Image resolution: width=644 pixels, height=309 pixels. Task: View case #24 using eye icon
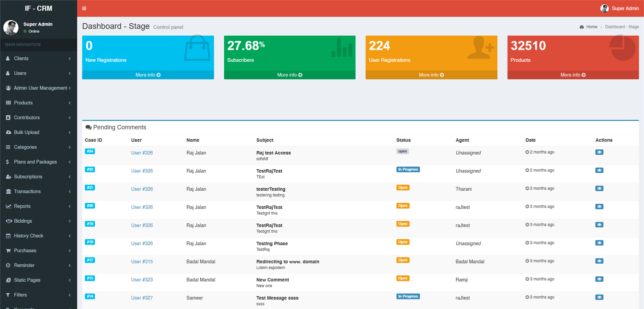pos(599,152)
